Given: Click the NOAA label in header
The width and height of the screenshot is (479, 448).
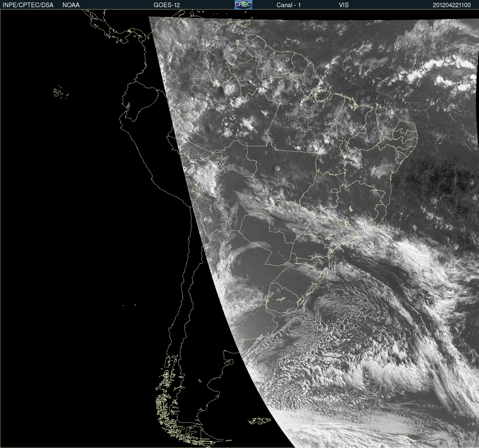Looking at the screenshot, I should (71, 5).
